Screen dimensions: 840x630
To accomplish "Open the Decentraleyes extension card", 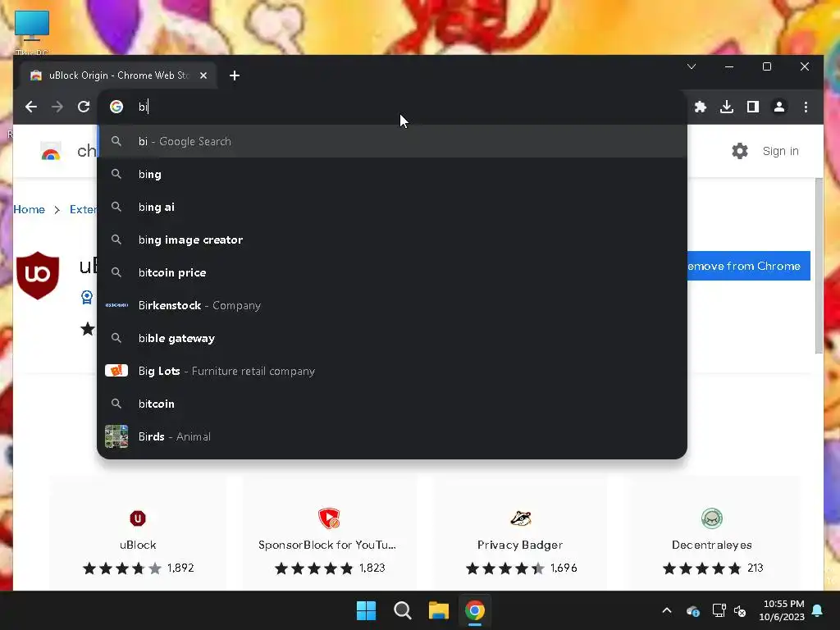I will click(712, 533).
